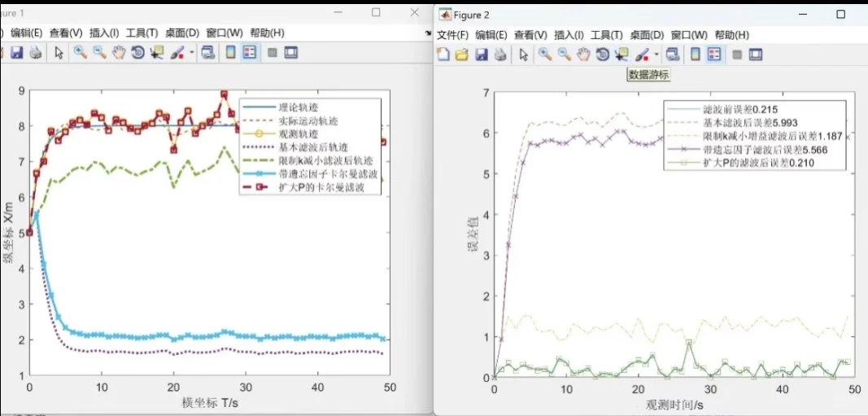868x416 pixels.
Task: Click x-axis label 横坐标 T/s in Figure 1
Action: 209,401
